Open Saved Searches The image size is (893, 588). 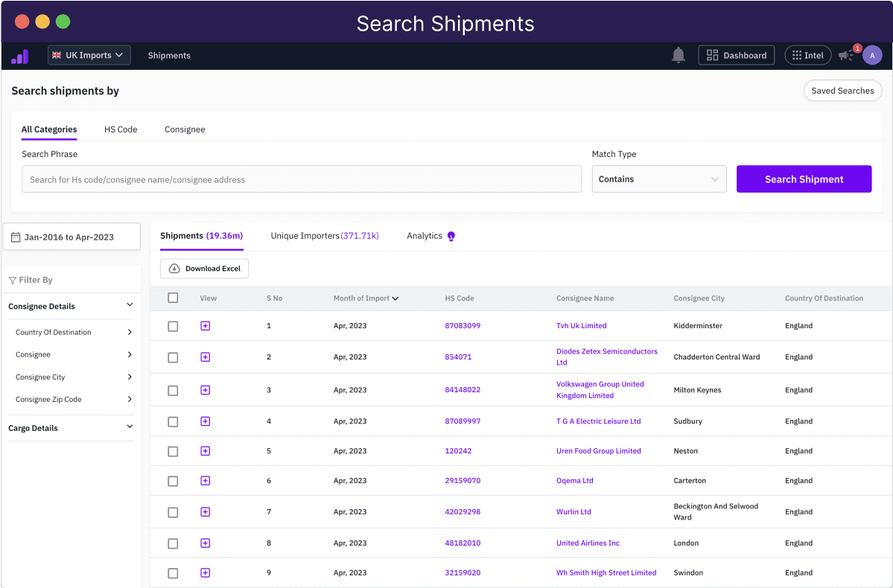coord(842,91)
